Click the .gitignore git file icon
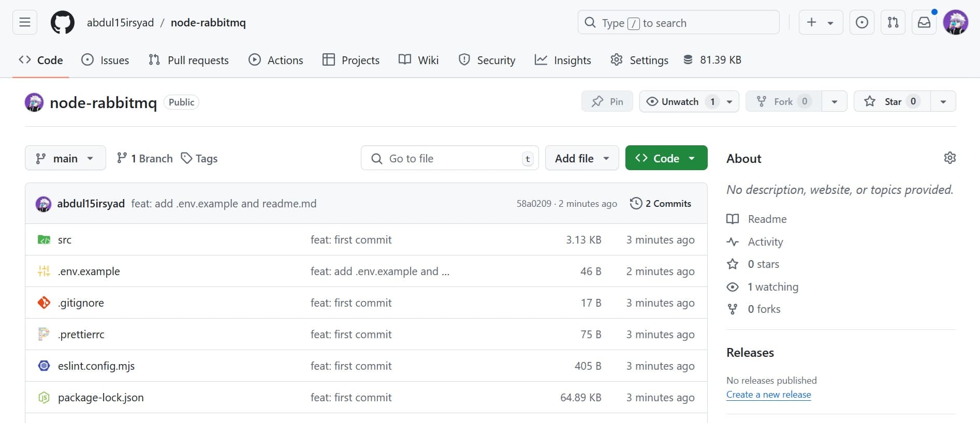The image size is (980, 423). [44, 303]
